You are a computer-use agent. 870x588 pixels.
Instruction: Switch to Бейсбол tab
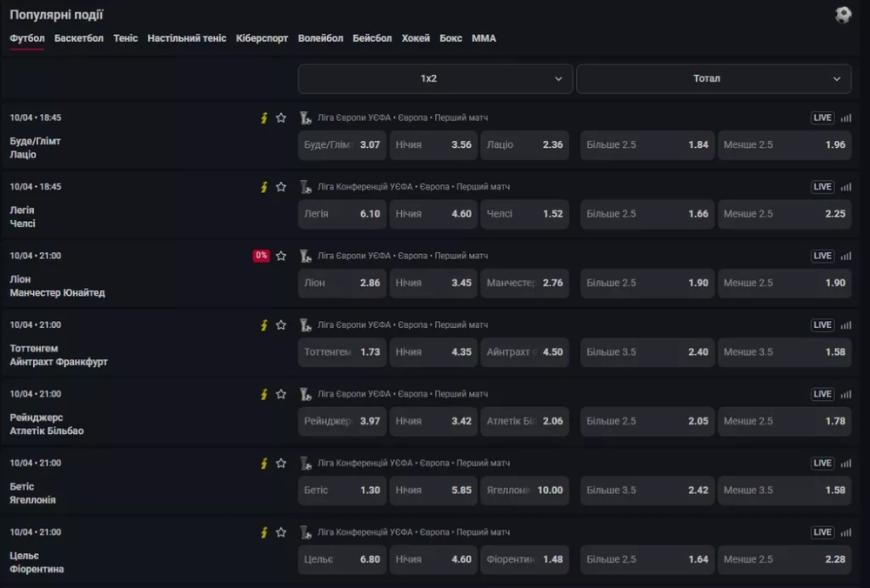(372, 38)
